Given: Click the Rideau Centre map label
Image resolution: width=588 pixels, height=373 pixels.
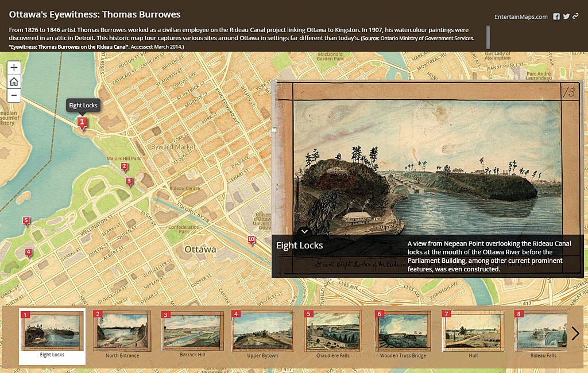Looking at the screenshot, I should tap(185, 188).
